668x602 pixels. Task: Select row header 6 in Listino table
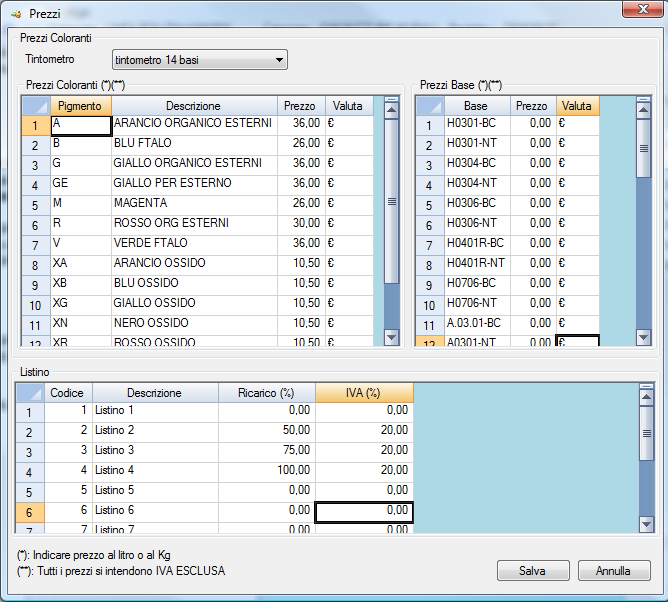click(30, 513)
